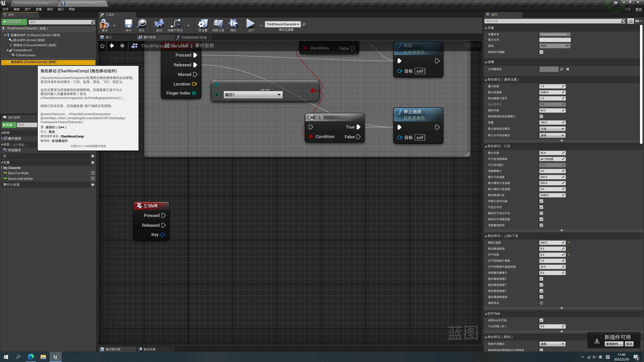Toggle Sweep While Nav Walking (导航行走时扫描) checkbox

click(541, 201)
